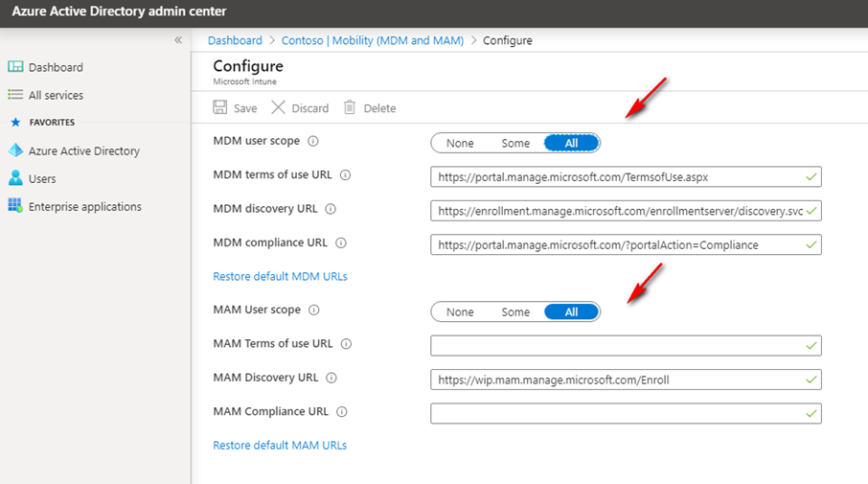868x484 pixels.
Task: Click the MDM user scope label
Action: click(257, 141)
